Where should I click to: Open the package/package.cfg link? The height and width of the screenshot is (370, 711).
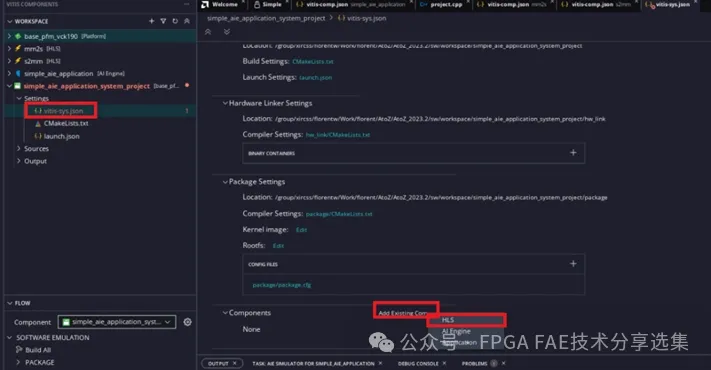282,285
